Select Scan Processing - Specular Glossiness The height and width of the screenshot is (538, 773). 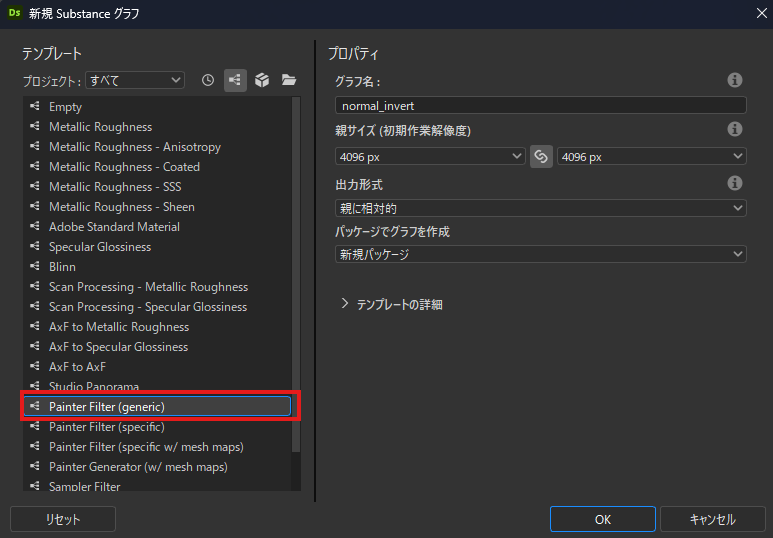157,306
